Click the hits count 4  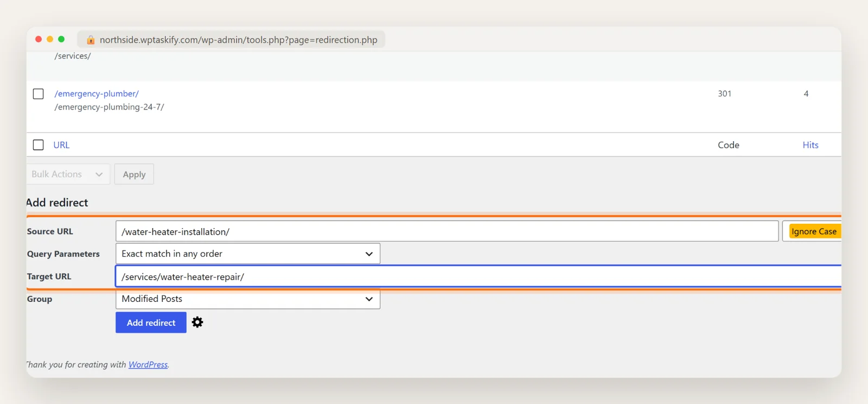(806, 93)
